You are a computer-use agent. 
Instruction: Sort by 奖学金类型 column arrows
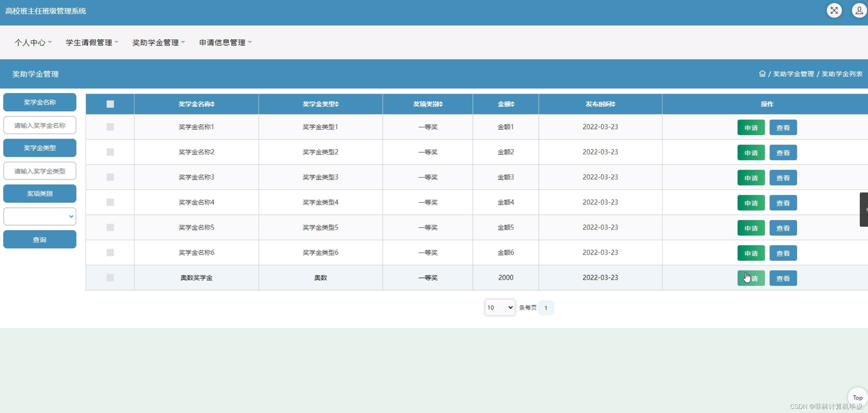[337, 104]
